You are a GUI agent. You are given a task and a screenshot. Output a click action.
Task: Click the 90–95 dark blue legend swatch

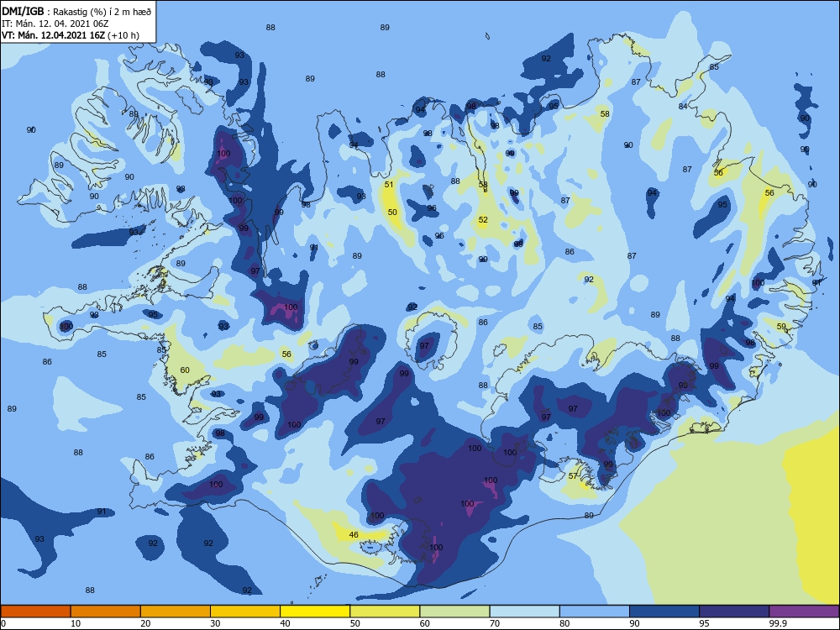pyautogui.click(x=664, y=612)
